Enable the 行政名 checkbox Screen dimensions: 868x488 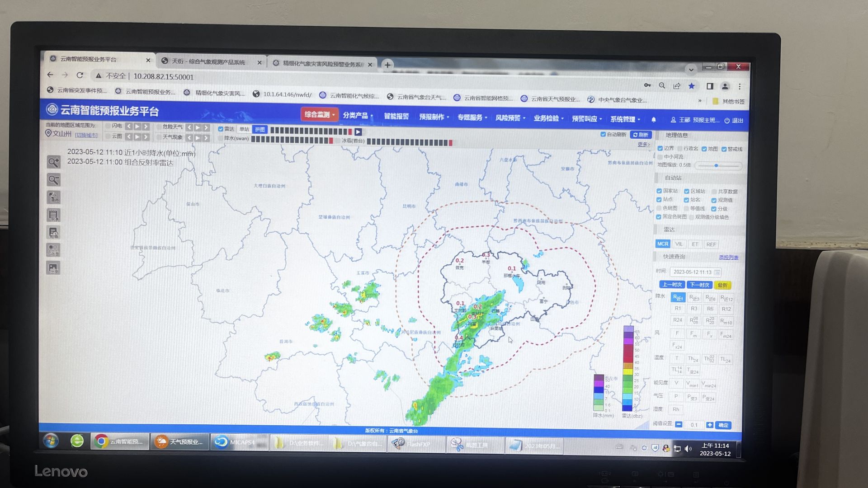pos(680,148)
